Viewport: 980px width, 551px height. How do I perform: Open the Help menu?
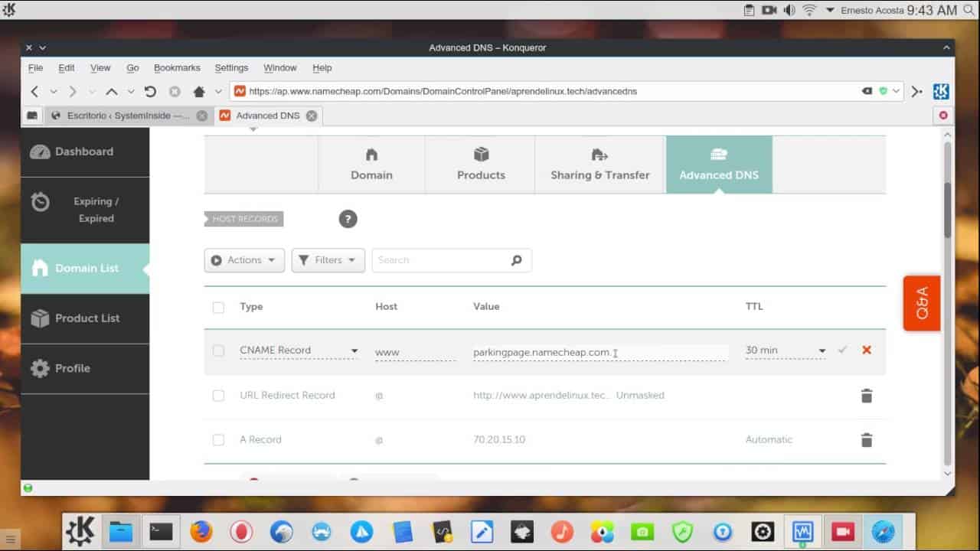click(322, 67)
